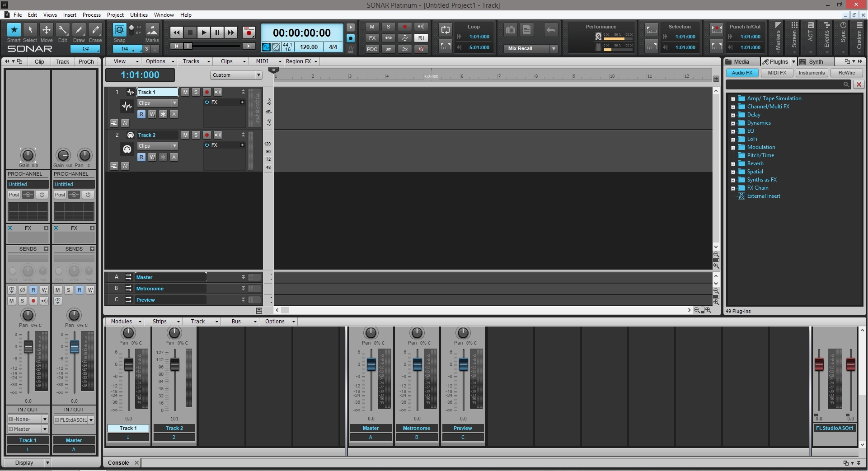Select the Smart tool
The image size is (868, 471).
[14, 30]
